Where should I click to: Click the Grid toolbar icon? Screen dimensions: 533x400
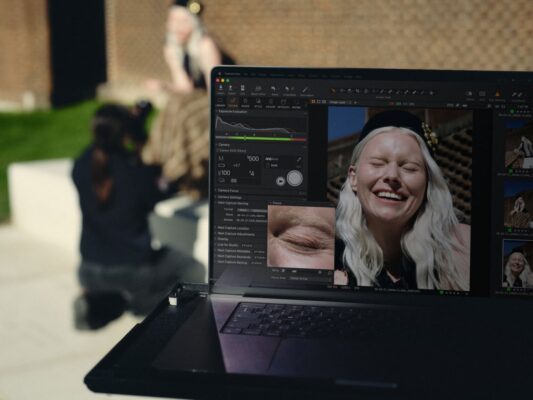(482, 94)
